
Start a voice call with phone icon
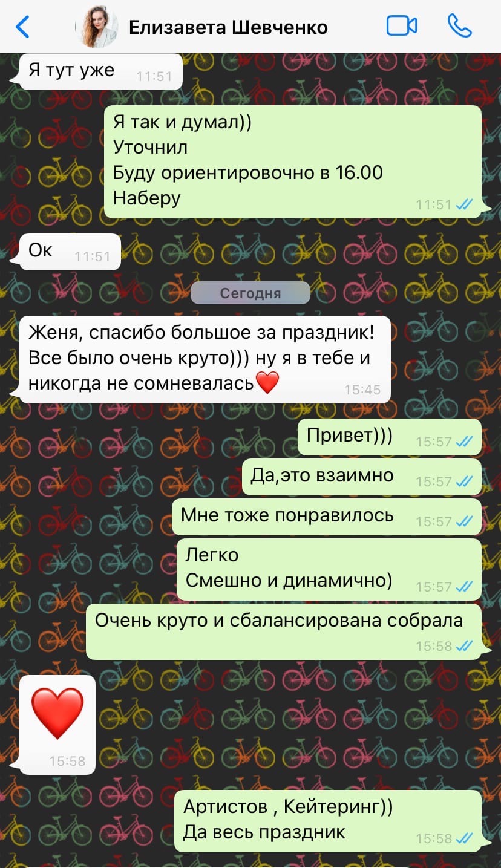coord(459,26)
